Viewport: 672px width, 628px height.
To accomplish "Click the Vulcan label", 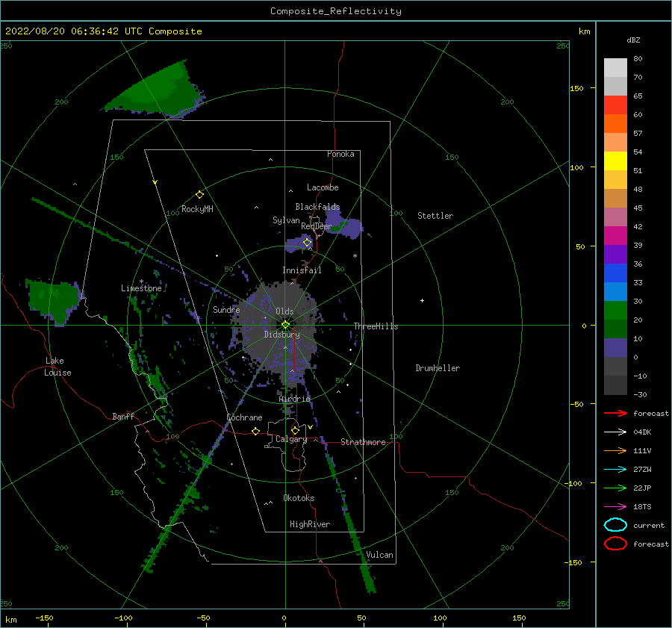I will click(x=379, y=555).
